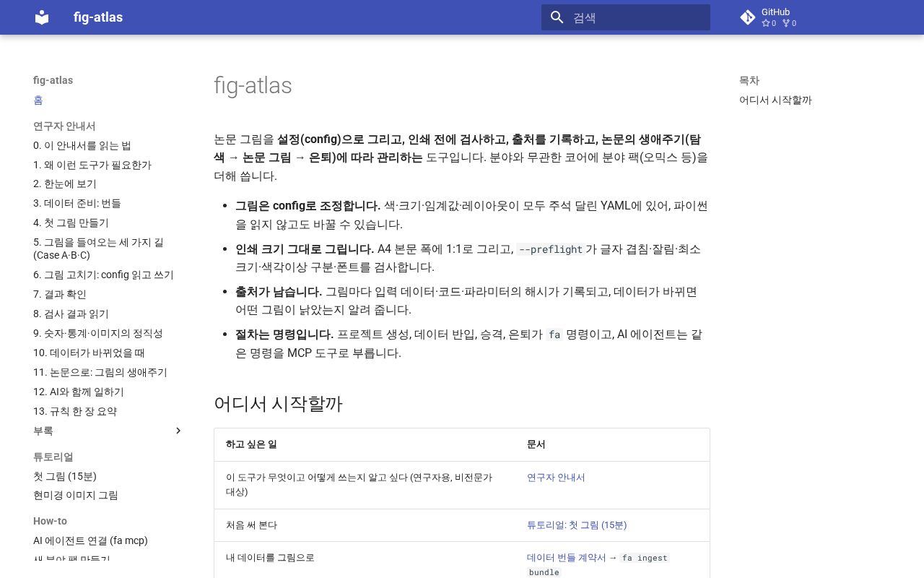924x578 pixels.
Task: Expand the 부록 section chevron
Action: point(178,431)
